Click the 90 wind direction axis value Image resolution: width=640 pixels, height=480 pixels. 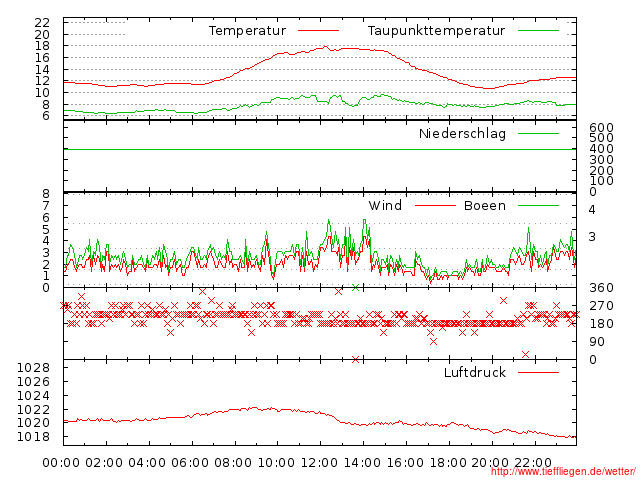[x=597, y=342]
